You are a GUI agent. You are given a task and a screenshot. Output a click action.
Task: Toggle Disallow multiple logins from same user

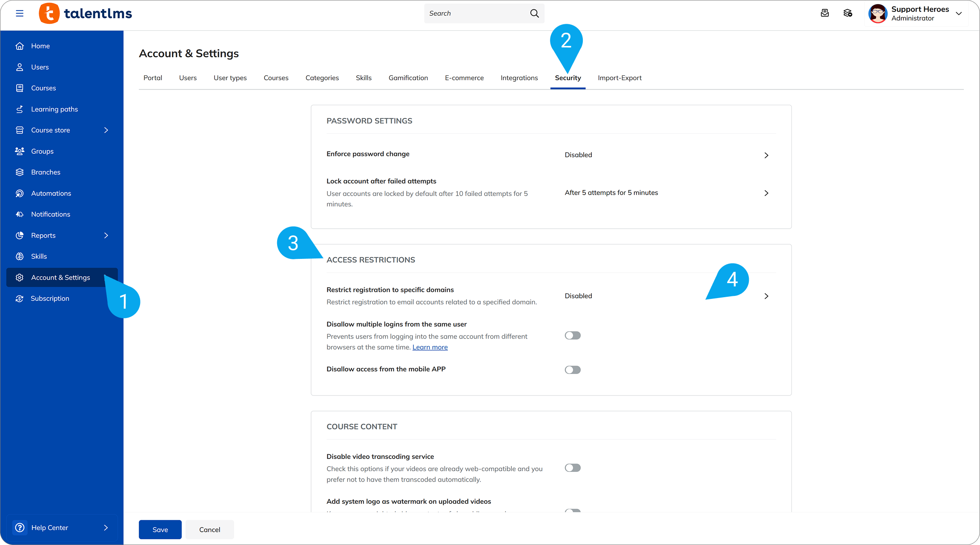(573, 335)
